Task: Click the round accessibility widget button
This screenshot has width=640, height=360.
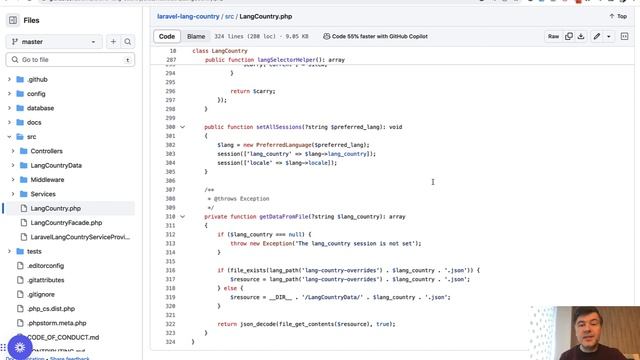Action: [20, 347]
